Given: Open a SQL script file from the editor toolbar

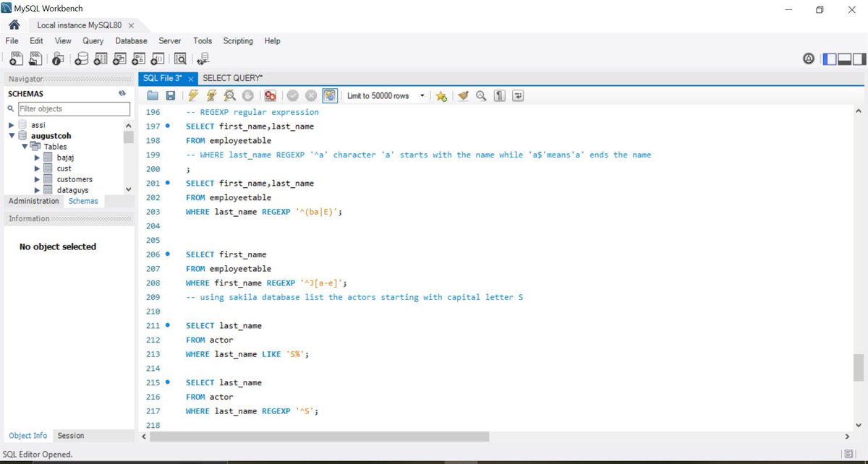Looking at the screenshot, I should click(x=153, y=95).
